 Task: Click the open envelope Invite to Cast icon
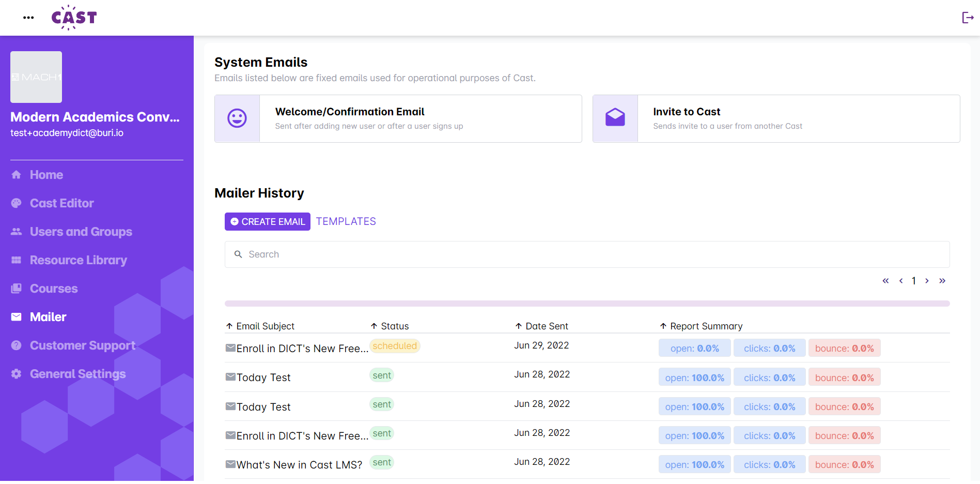click(x=615, y=118)
